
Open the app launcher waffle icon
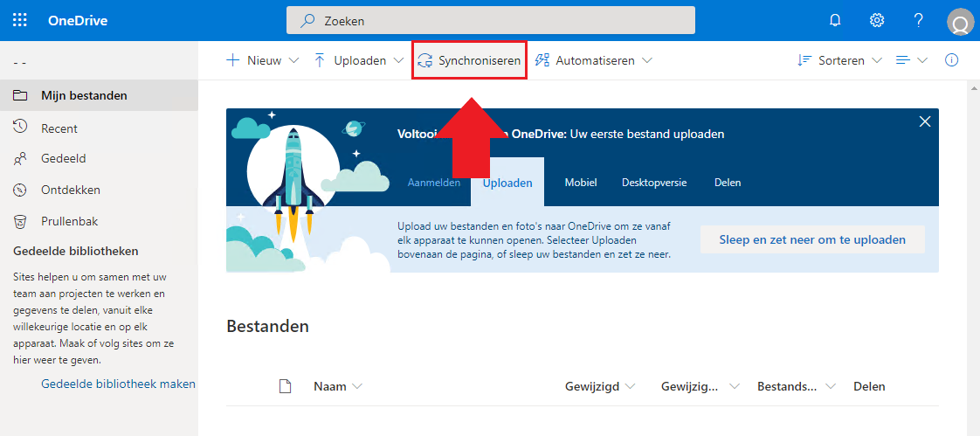click(21, 20)
